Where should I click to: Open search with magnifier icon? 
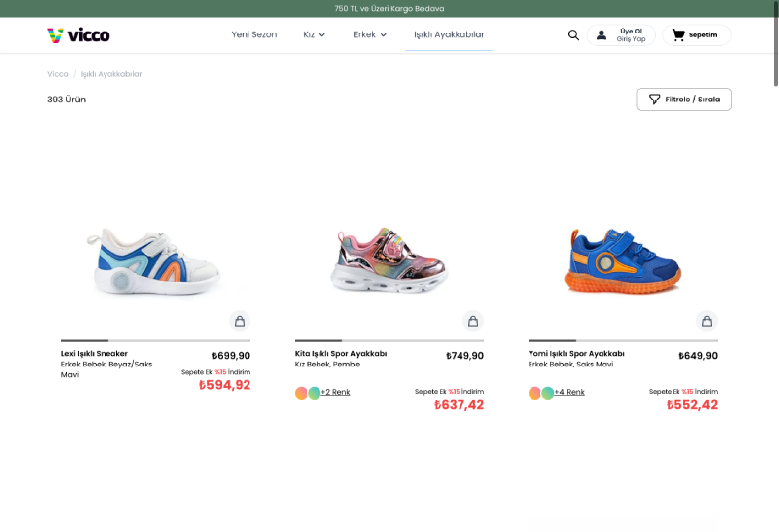[573, 35]
